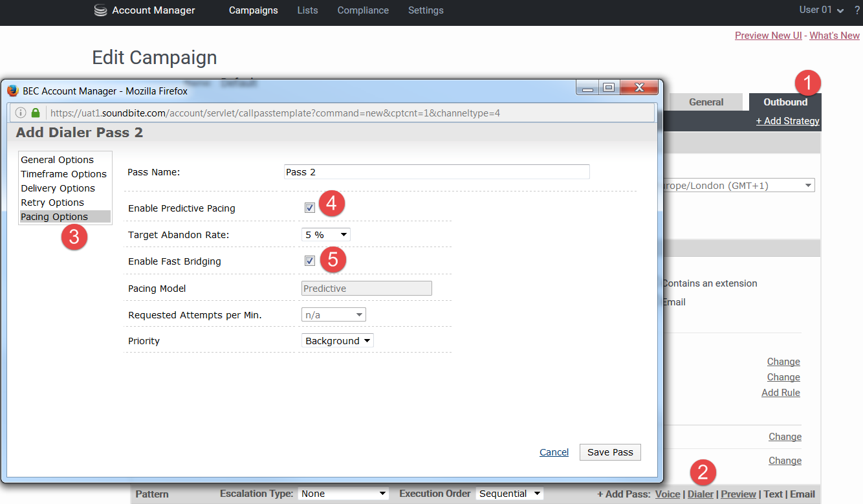Click the Pass Name input field
This screenshot has width=863, height=504.
[437, 172]
